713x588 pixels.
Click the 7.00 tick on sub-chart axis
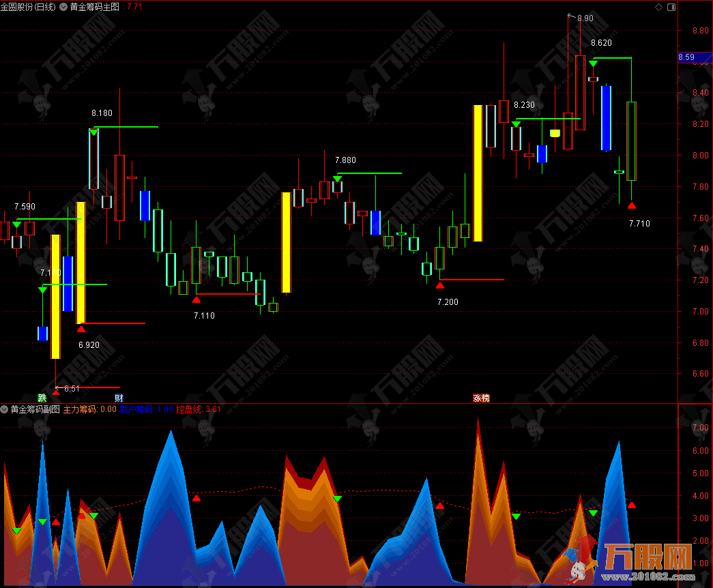(x=700, y=428)
